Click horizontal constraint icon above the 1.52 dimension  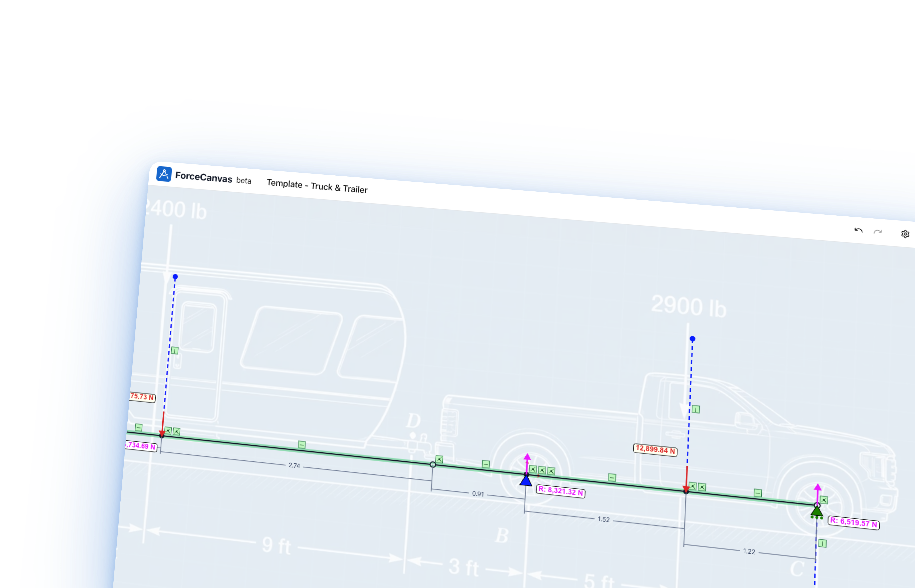click(x=612, y=477)
